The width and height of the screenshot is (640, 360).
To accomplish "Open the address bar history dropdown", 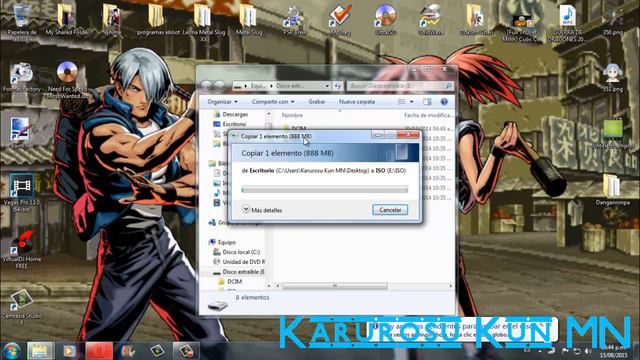I will coord(327,86).
